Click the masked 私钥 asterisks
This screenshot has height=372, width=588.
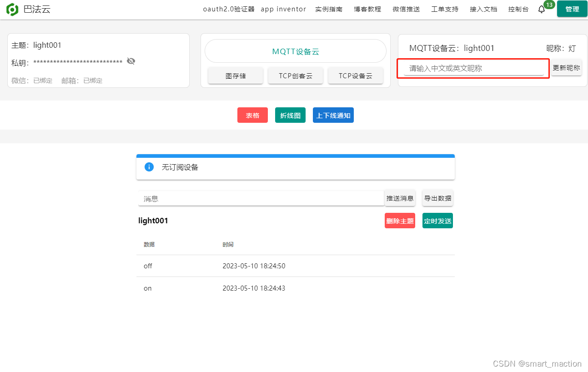[78, 62]
